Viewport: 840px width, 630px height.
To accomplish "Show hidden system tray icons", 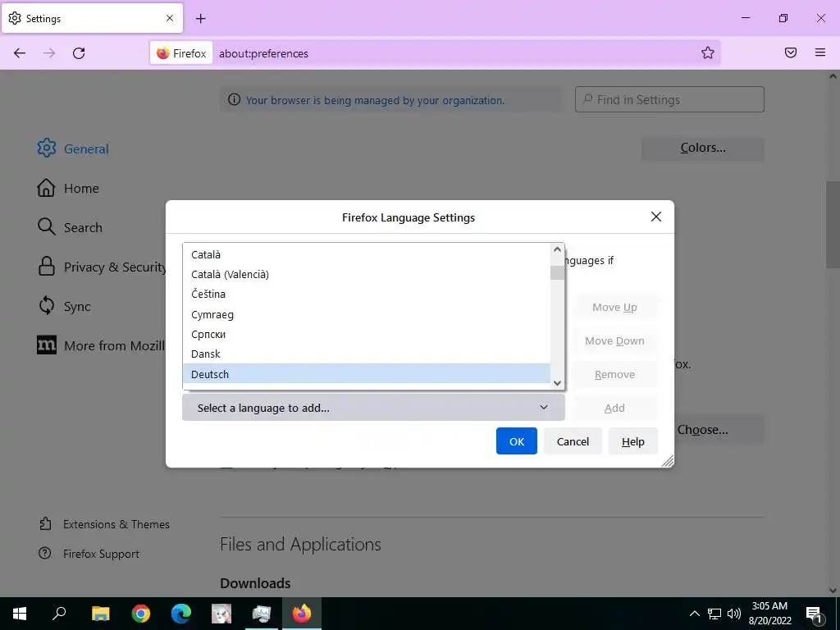I will point(694,614).
